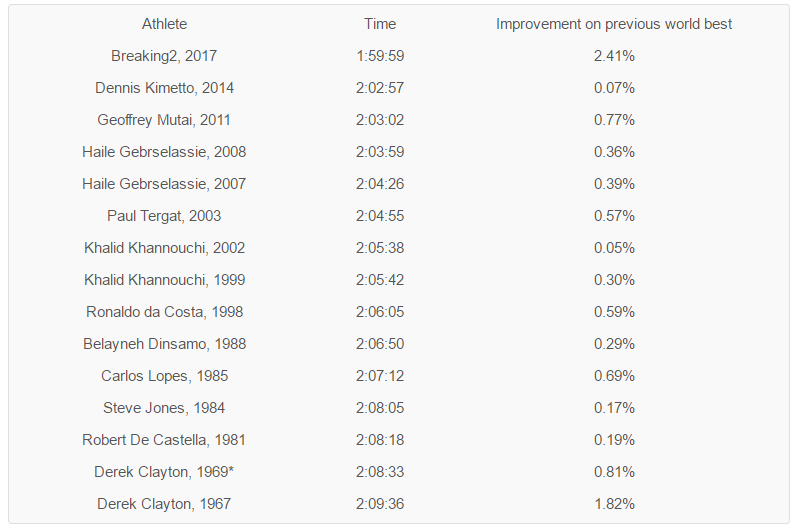The width and height of the screenshot is (801, 531).
Task: Click the Paul Tergat, 2003 cell
Action: 164,216
